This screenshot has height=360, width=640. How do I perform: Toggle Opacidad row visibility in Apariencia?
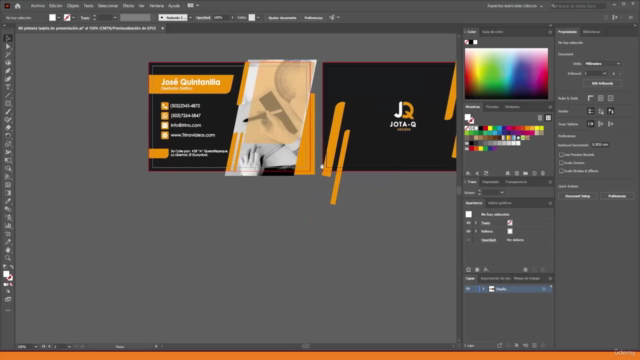coord(468,240)
